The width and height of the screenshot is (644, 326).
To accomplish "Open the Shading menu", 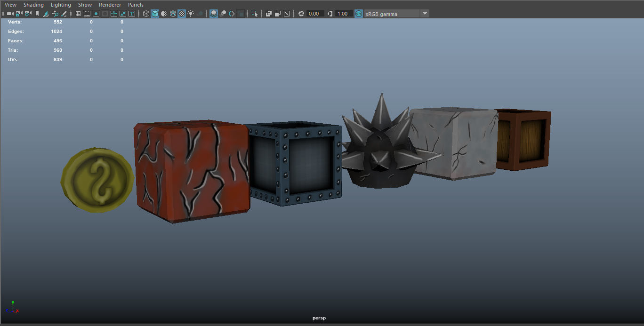I will click(33, 5).
